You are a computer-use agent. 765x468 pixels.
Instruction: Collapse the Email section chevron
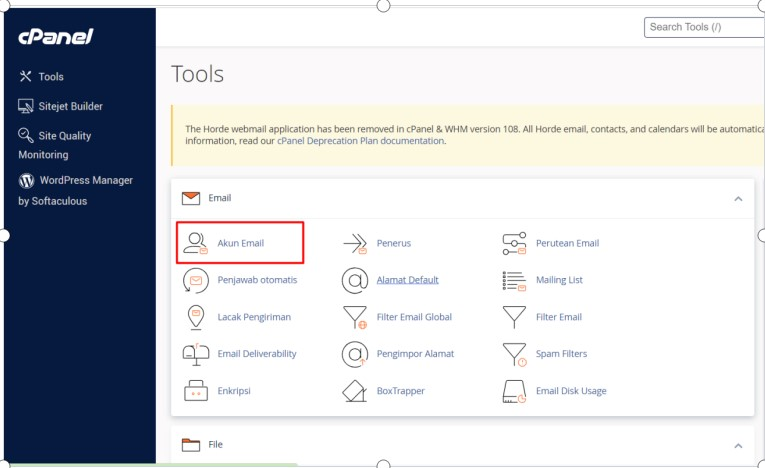pyautogui.click(x=738, y=199)
